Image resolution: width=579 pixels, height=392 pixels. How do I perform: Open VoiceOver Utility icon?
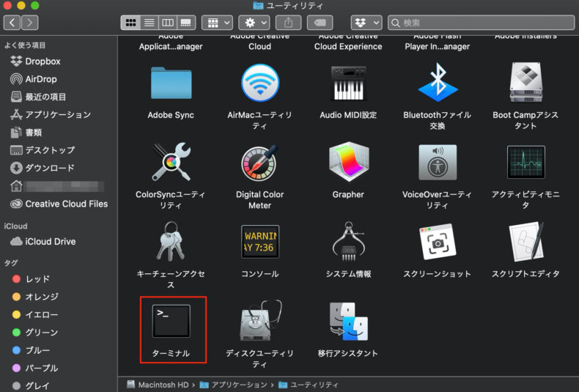(x=438, y=163)
